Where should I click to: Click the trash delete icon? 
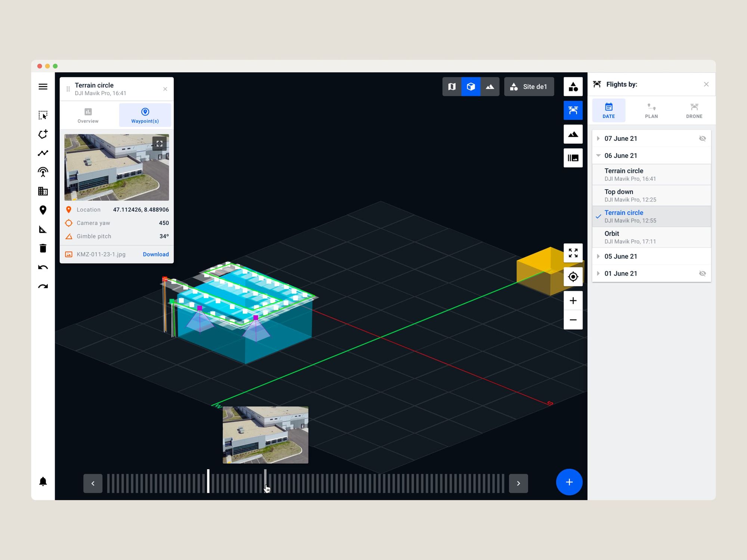tap(43, 248)
